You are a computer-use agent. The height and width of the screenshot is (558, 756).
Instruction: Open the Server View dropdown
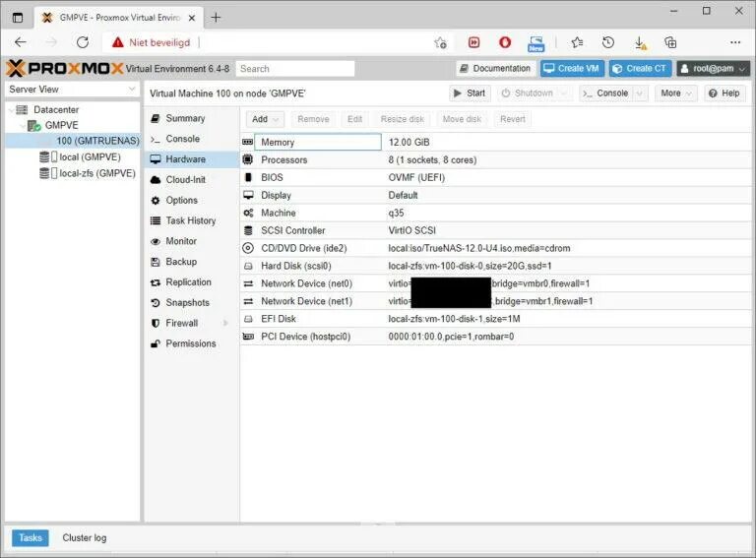132,90
